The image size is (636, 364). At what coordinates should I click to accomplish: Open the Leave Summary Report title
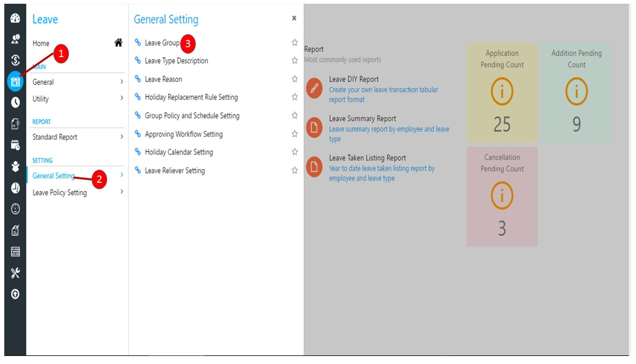(x=363, y=119)
